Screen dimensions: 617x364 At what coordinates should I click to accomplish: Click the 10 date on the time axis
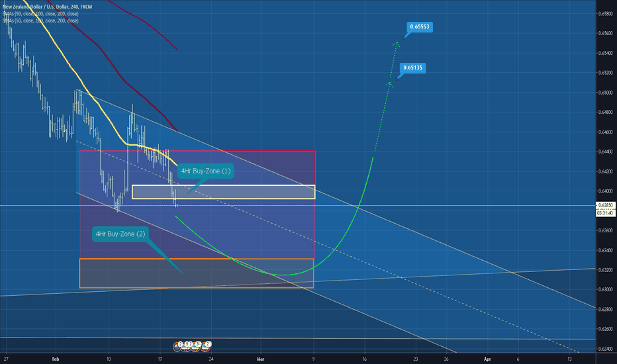coord(109,359)
